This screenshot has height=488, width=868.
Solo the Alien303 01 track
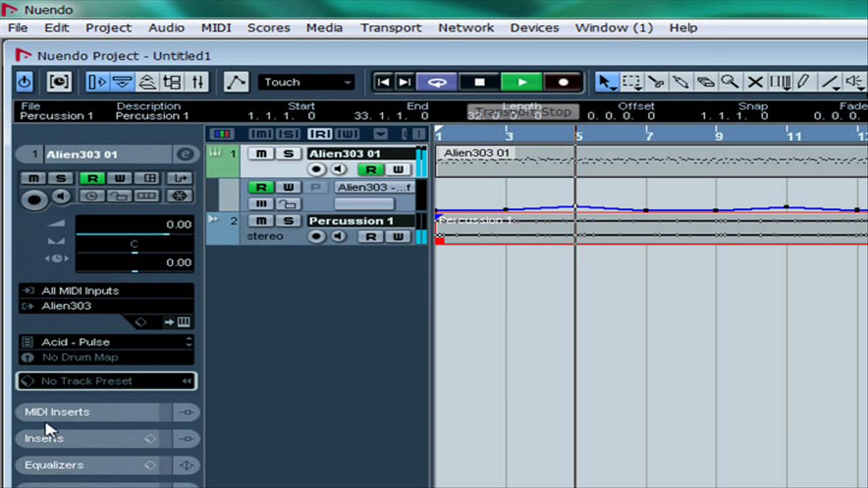pos(288,154)
